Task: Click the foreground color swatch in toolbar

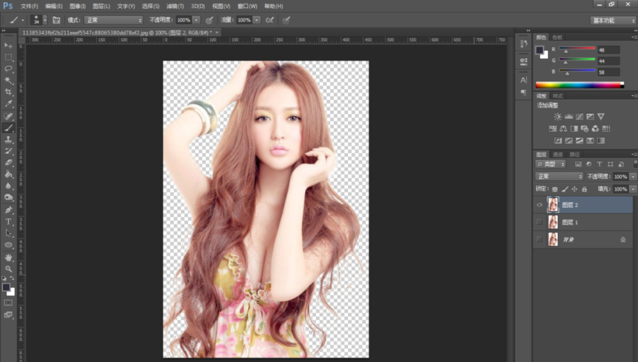Action: pos(6,287)
